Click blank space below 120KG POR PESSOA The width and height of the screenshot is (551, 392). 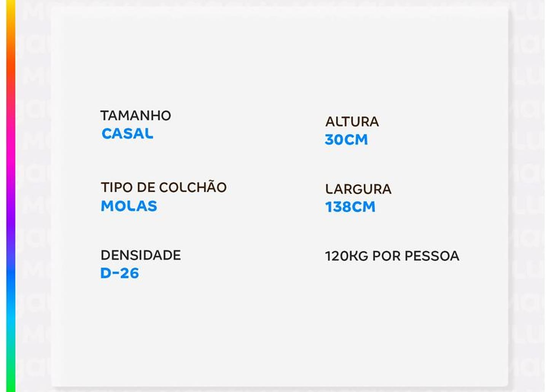[x=392, y=312]
